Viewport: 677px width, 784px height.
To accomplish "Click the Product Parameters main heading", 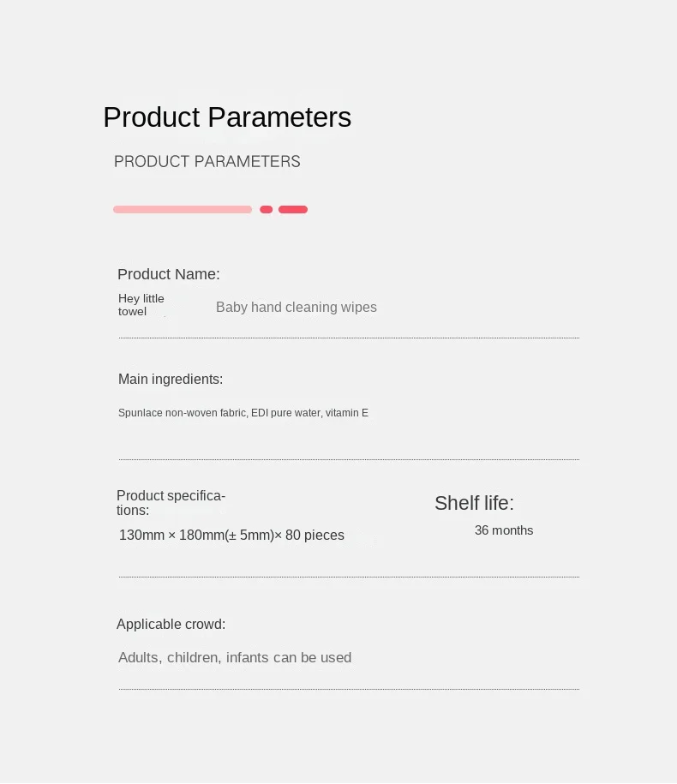I will 227,118.
